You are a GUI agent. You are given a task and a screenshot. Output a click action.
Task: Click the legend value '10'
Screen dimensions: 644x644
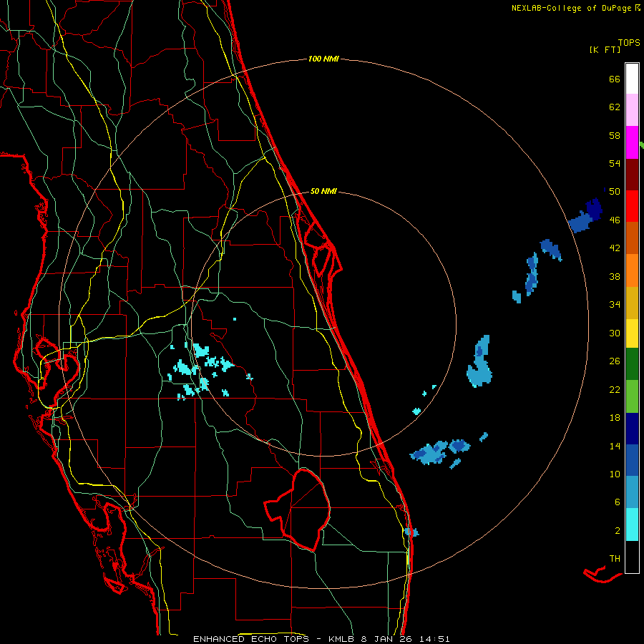click(x=615, y=474)
